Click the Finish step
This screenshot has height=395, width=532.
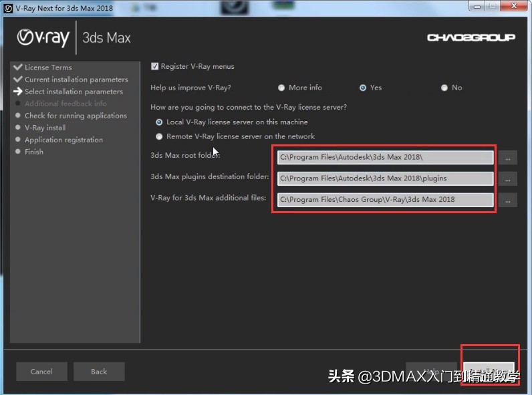point(34,152)
